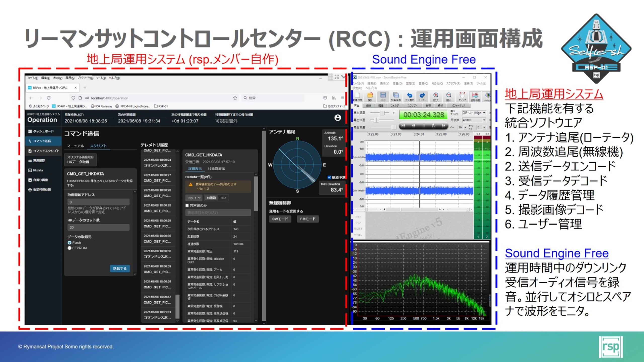Image resolution: width=644 pixels, height=362 pixels.
Task: Pause playback in SoundEngine
Action: pyautogui.click(x=423, y=125)
